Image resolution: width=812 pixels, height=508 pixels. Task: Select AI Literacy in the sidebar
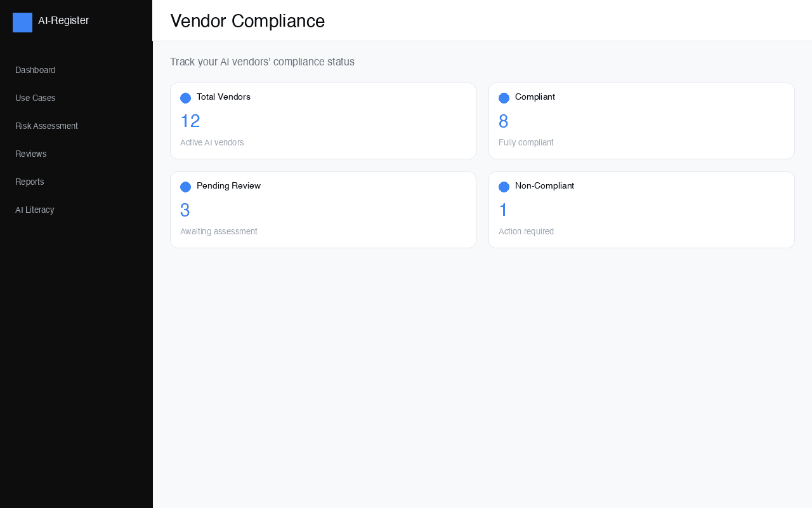(34, 210)
